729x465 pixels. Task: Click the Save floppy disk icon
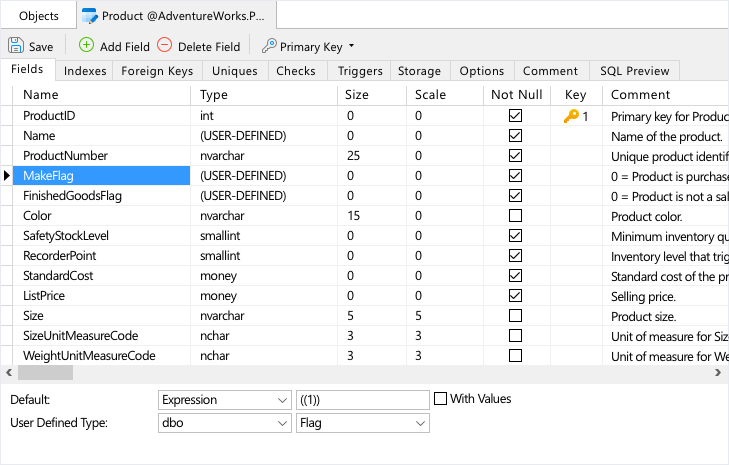(x=16, y=46)
